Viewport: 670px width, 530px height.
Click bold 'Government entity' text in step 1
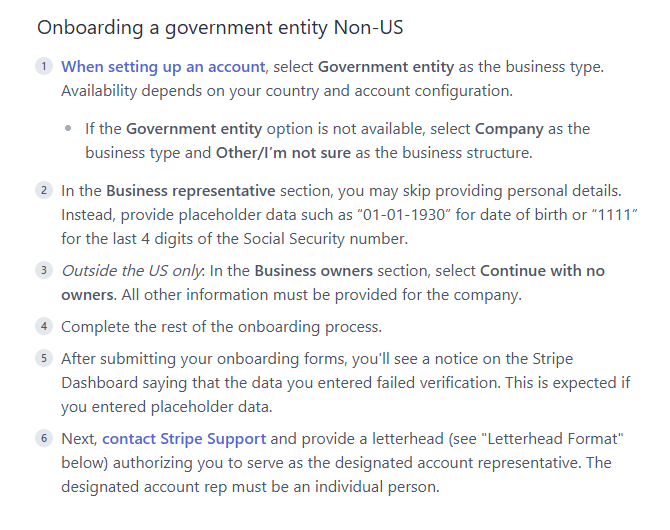(x=386, y=67)
